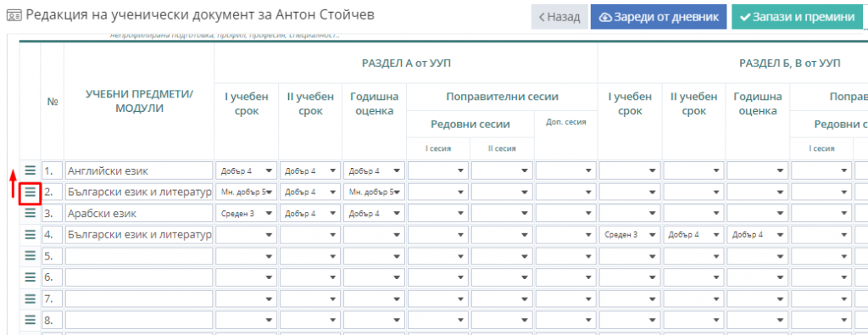Click the reorder handle icon for row 6
Image resolution: width=868 pixels, height=335 pixels.
[x=30, y=277]
